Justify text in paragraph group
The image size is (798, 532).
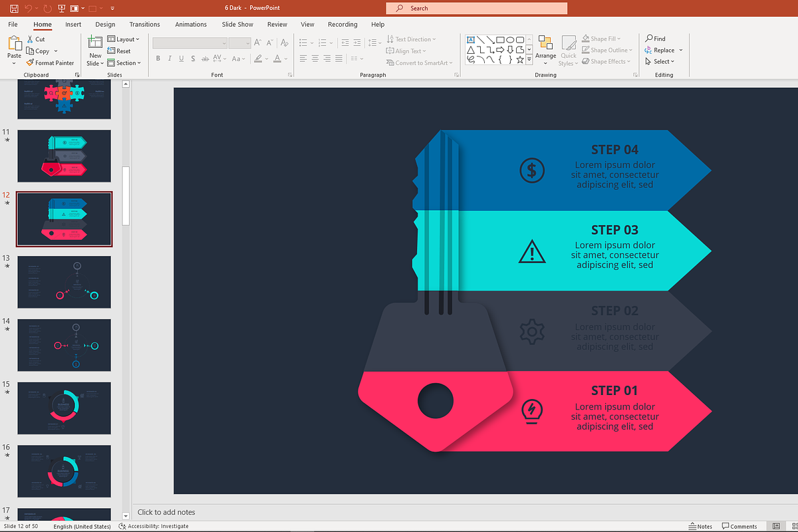pyautogui.click(x=338, y=59)
